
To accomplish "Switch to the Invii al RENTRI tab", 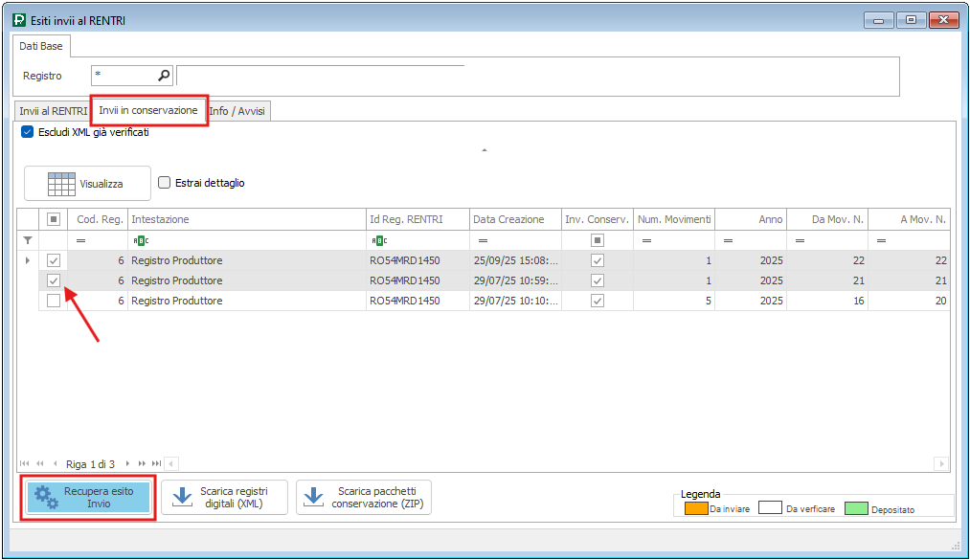I will tap(53, 111).
